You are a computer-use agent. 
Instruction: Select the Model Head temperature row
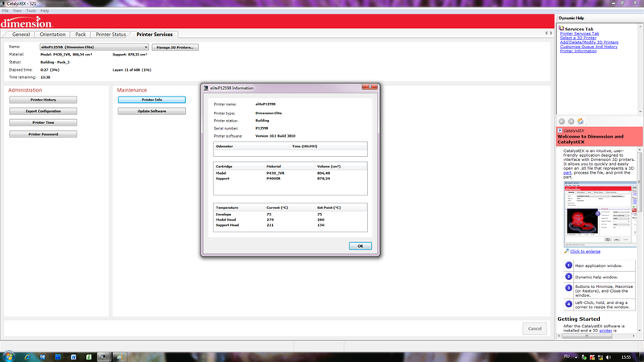(290, 220)
